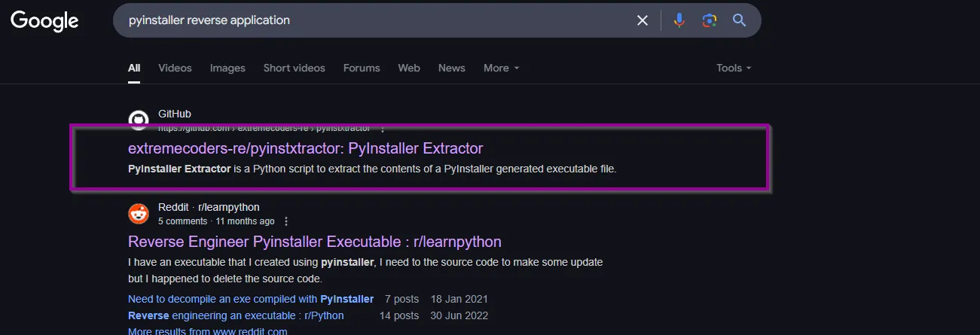The height and width of the screenshot is (335, 980).
Task: Switch to the Short videos tab
Action: click(294, 68)
